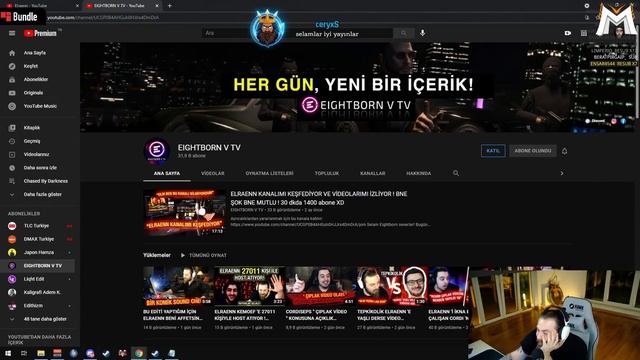Viewport: 640px width, 360px height.
Task: Click the notification bell next to subscribe
Action: [564, 151]
